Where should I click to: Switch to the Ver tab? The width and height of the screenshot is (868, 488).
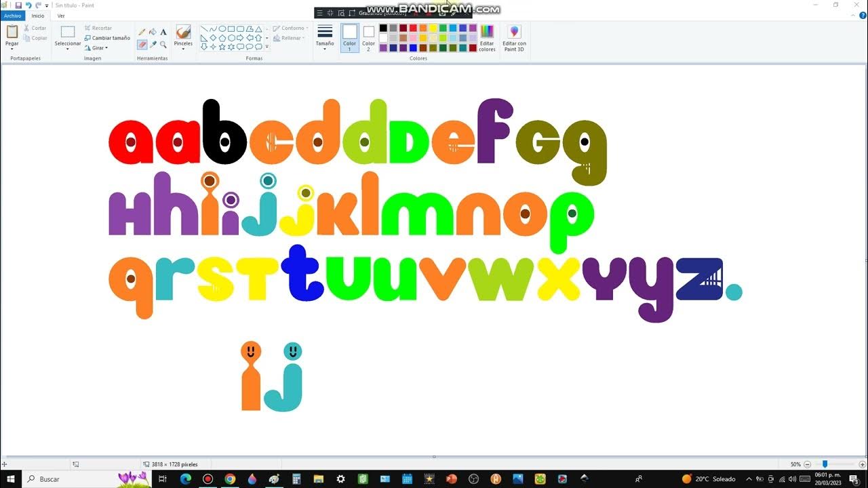click(61, 16)
